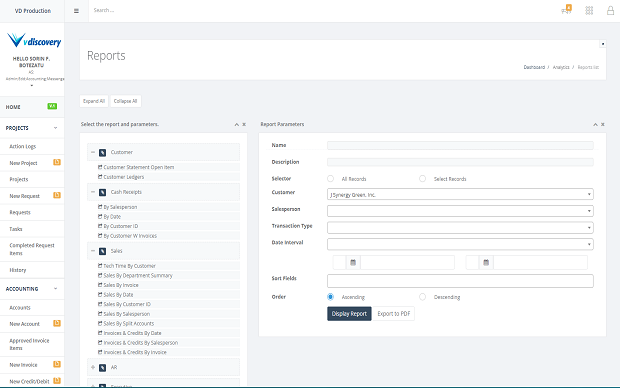Follow the Dashboard breadcrumb link
The width and height of the screenshot is (620, 388).
pos(534,68)
